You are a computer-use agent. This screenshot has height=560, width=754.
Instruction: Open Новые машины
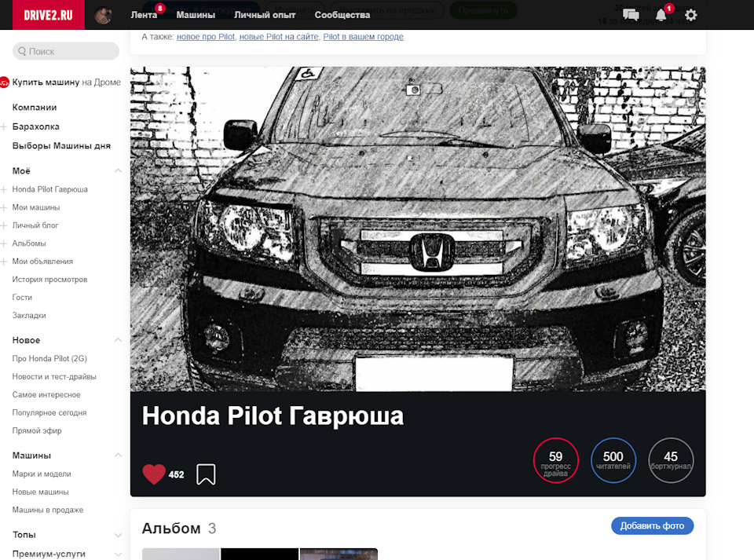(40, 492)
